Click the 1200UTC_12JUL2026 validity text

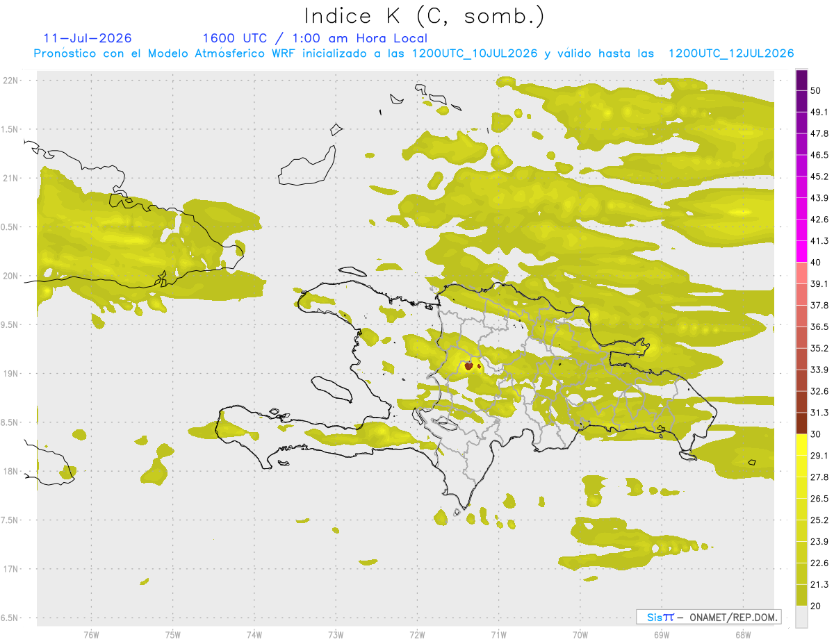tap(731, 53)
